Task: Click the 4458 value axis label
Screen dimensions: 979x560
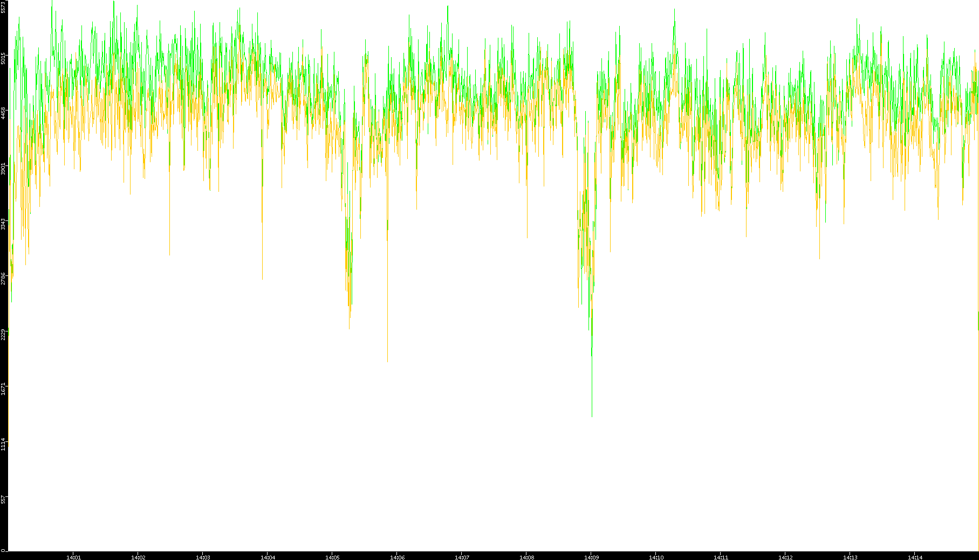Action: tap(3, 113)
